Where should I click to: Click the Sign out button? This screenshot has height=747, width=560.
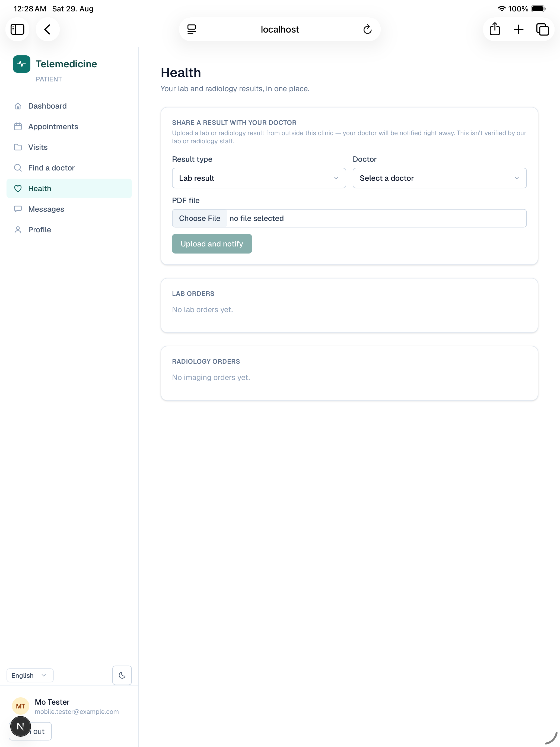tap(30, 731)
